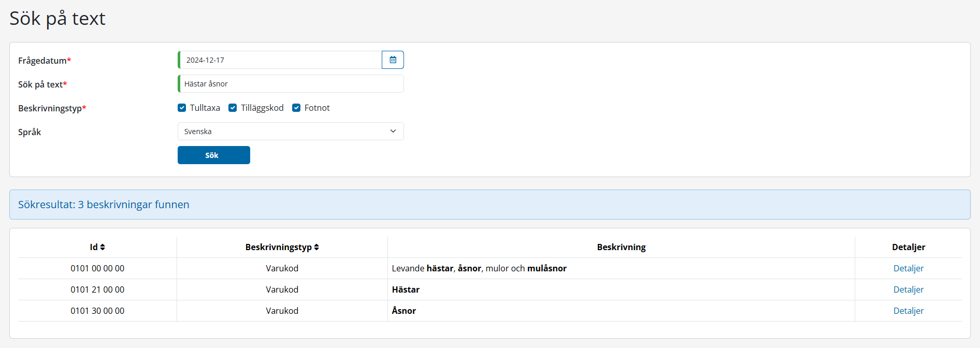View Detaljer for the Åsnor row

[908, 311]
